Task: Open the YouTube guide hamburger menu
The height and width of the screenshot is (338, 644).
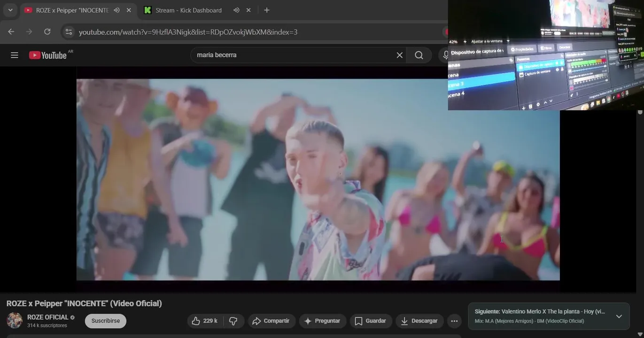Action: click(x=15, y=55)
